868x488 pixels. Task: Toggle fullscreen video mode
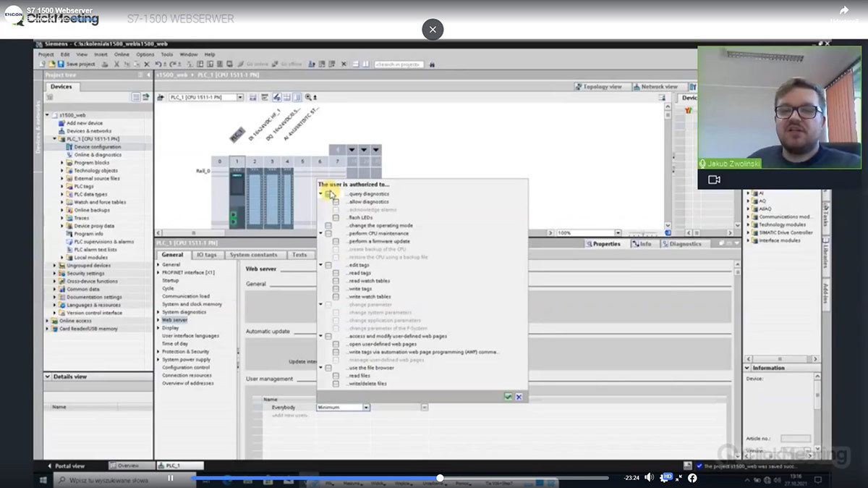pos(678,478)
